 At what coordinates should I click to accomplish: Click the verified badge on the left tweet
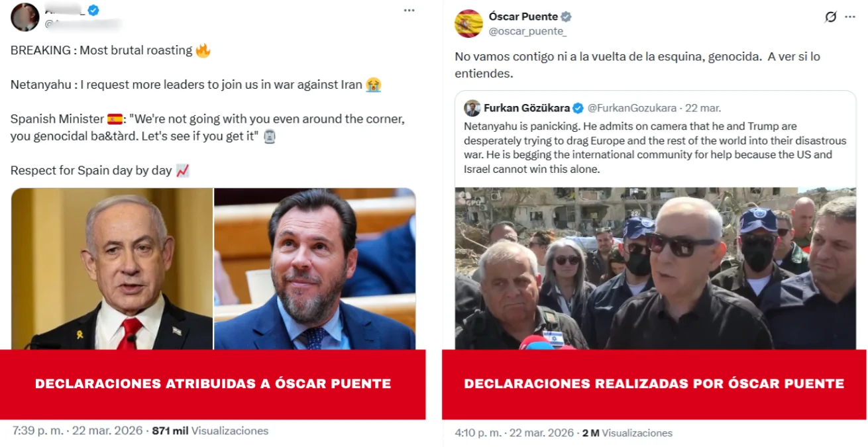pyautogui.click(x=95, y=10)
